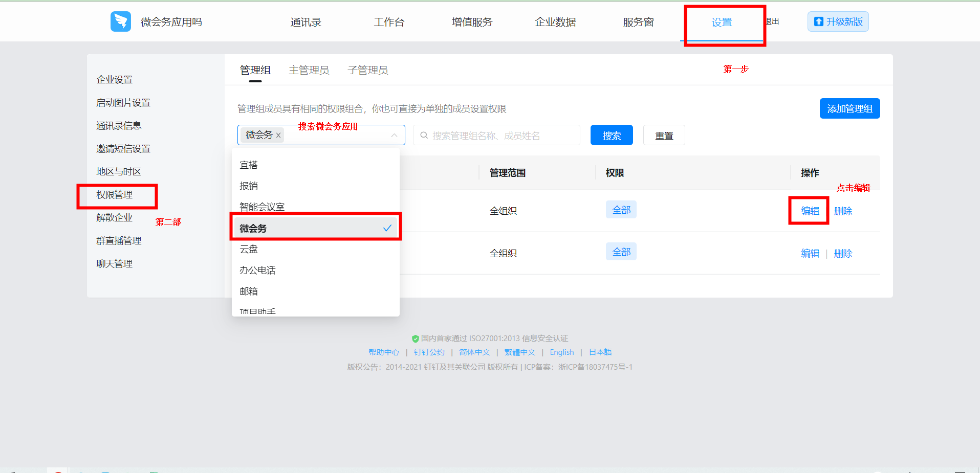Click the blue 搜索 button
The width and height of the screenshot is (980, 473).
tap(612, 136)
